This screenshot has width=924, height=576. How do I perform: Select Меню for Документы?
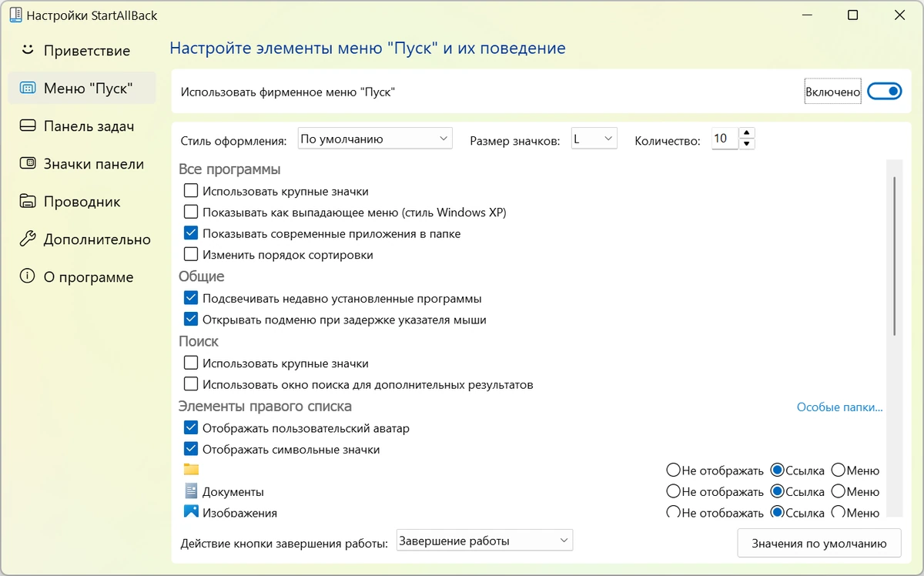point(839,491)
